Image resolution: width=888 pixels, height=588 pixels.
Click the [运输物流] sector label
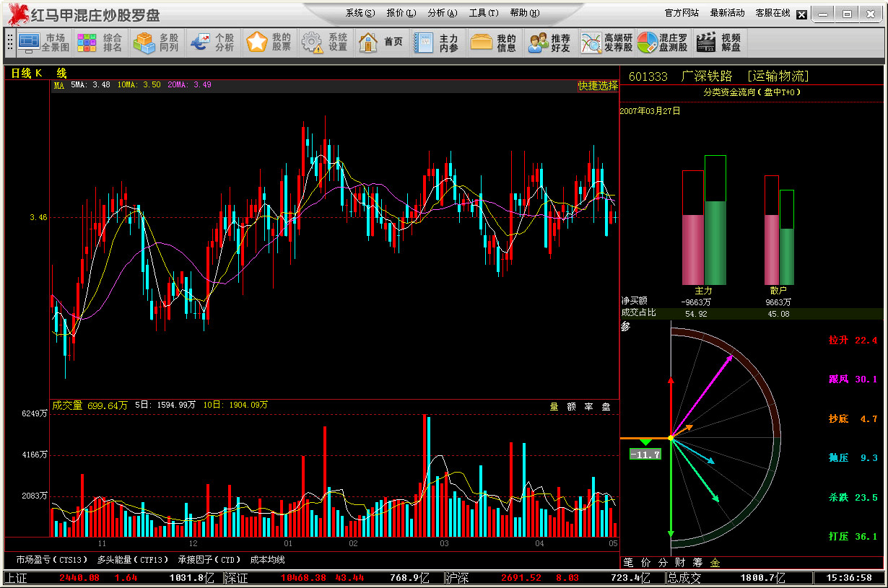[x=778, y=76]
